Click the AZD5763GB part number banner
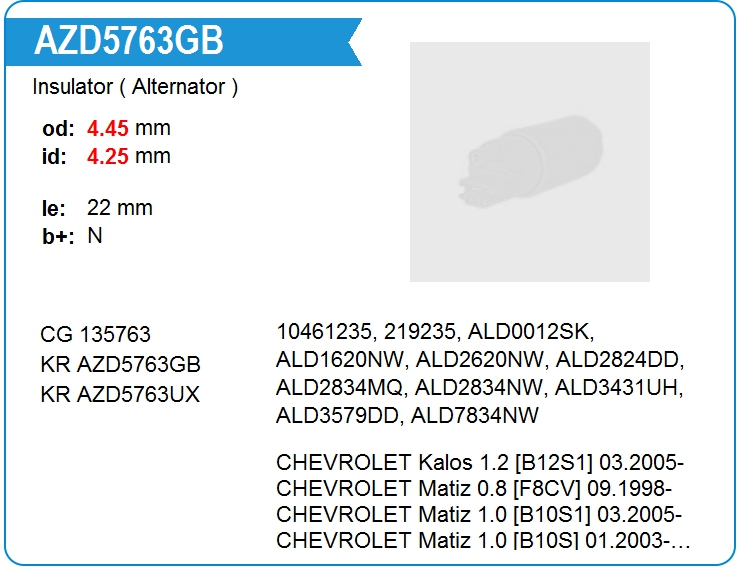Image resolution: width=740 pixels, height=576 pixels. click(183, 42)
